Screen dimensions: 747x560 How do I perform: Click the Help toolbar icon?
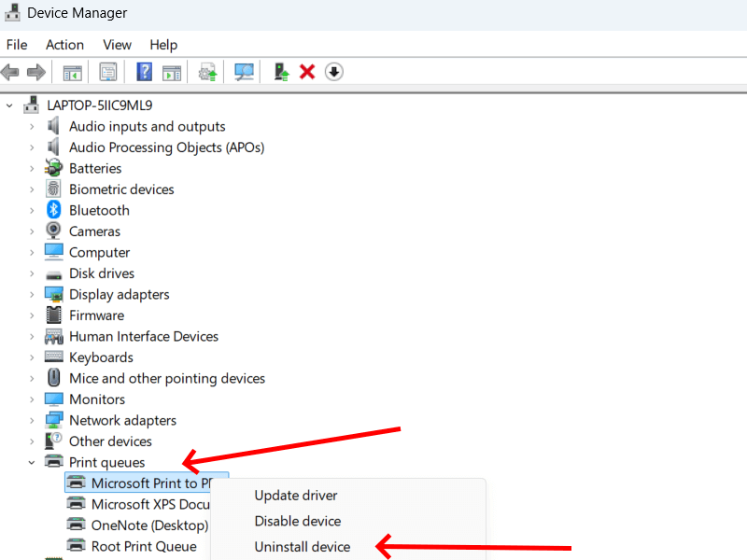point(146,72)
